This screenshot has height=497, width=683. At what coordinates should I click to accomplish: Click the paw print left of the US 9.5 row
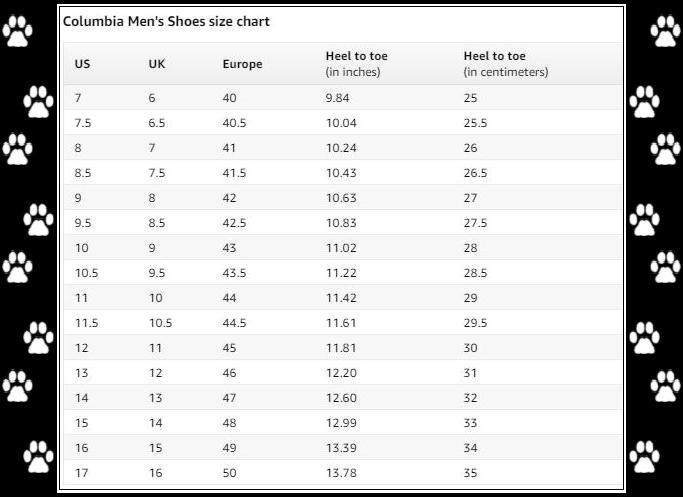click(x=38, y=220)
